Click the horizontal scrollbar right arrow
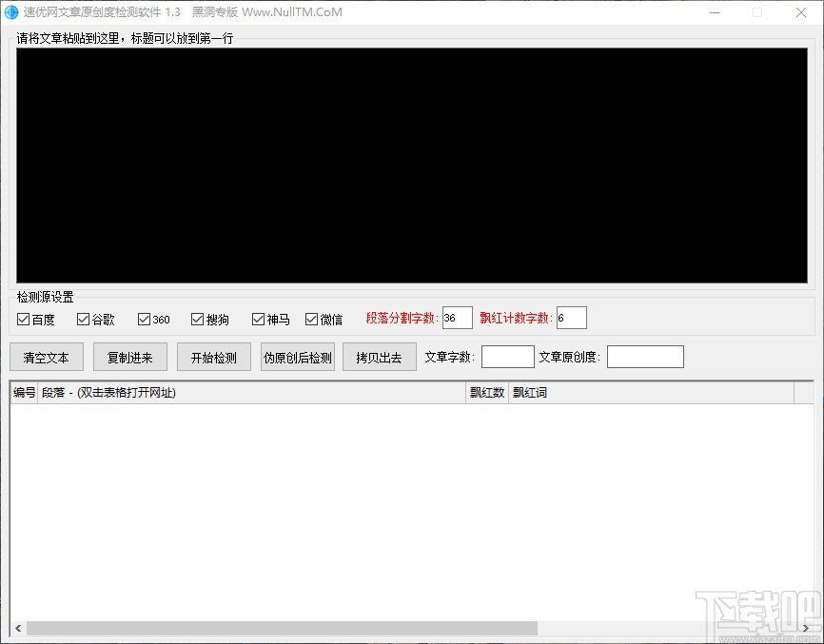Image resolution: width=824 pixels, height=644 pixels. [806, 628]
